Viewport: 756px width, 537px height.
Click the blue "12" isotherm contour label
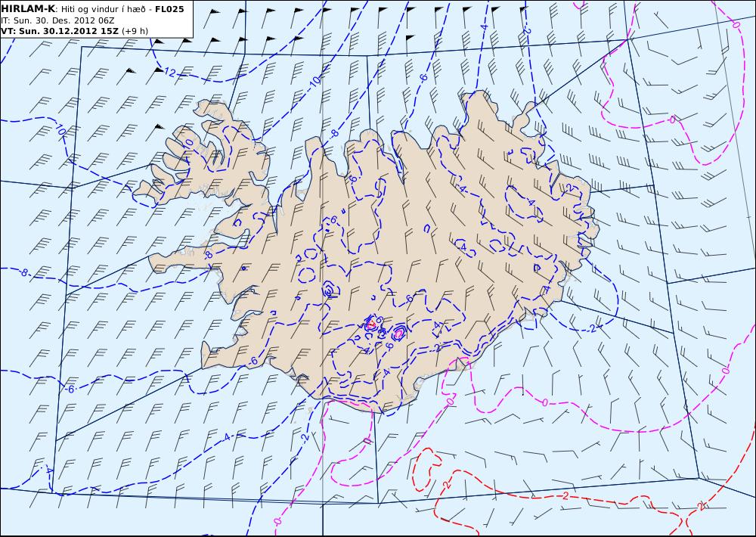169,73
